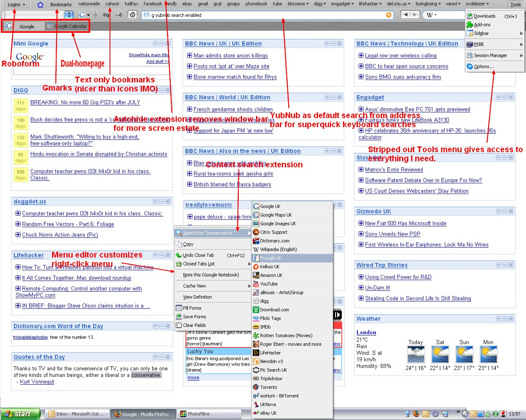This screenshot has width=526, height=420.
Task: Expand the Session Manager submenu
Action: click(495, 55)
